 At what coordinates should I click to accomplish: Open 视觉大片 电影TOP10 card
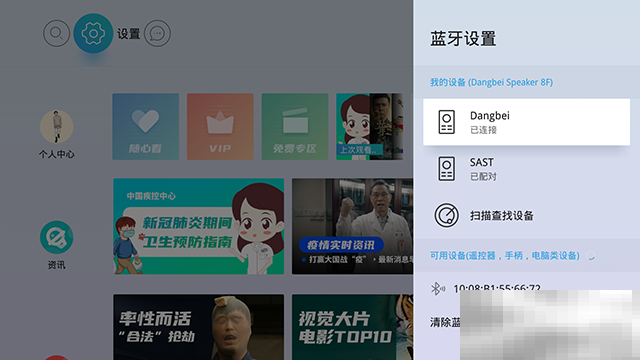pyautogui.click(x=352, y=327)
